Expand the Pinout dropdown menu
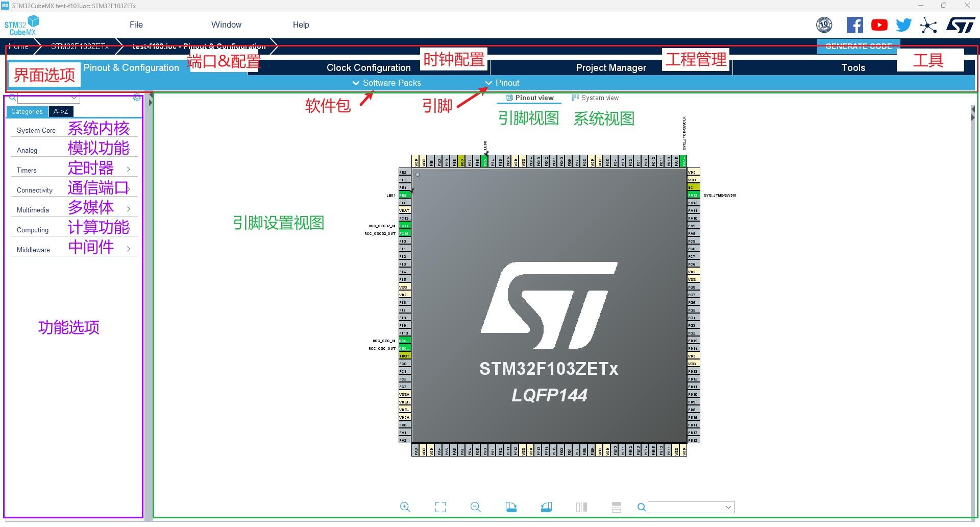 503,83
